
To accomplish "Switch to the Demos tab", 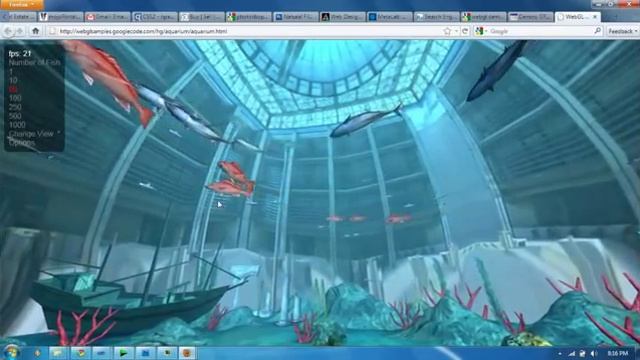I will pyautogui.click(x=530, y=17).
